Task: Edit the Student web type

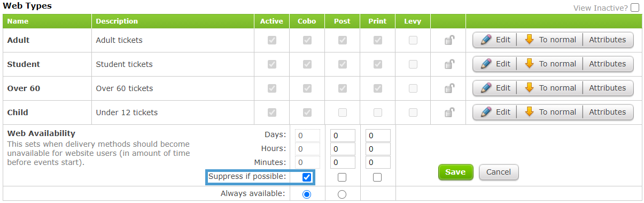Action: [495, 64]
